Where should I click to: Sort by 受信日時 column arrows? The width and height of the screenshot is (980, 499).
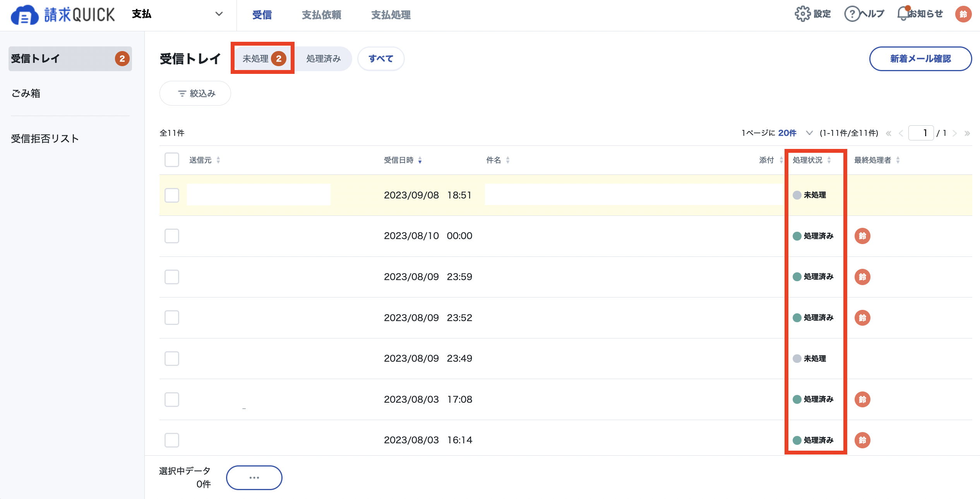tap(420, 160)
